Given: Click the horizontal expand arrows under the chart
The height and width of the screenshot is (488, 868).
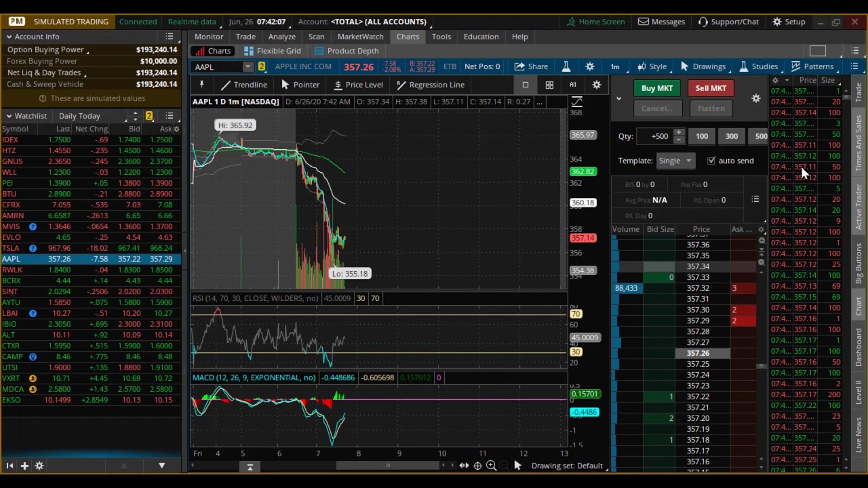Looking at the screenshot, I should pos(464,466).
